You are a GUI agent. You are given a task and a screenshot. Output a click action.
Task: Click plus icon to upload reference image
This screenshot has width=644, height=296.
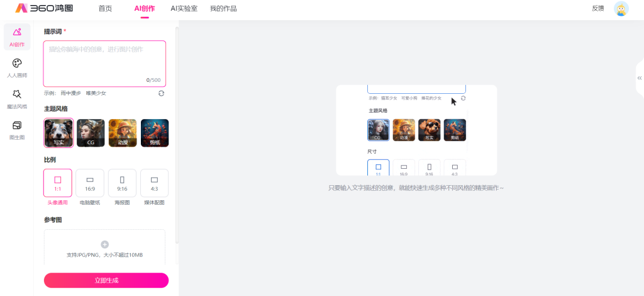[104, 244]
